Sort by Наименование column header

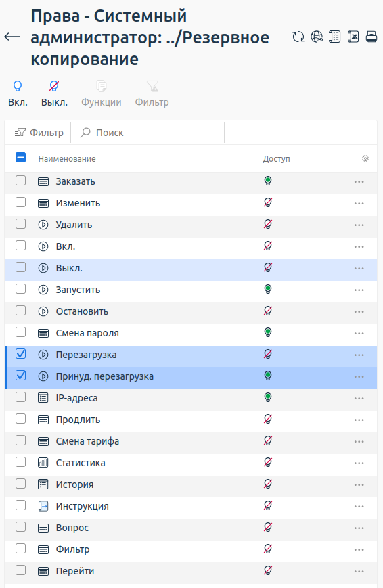coord(67,159)
